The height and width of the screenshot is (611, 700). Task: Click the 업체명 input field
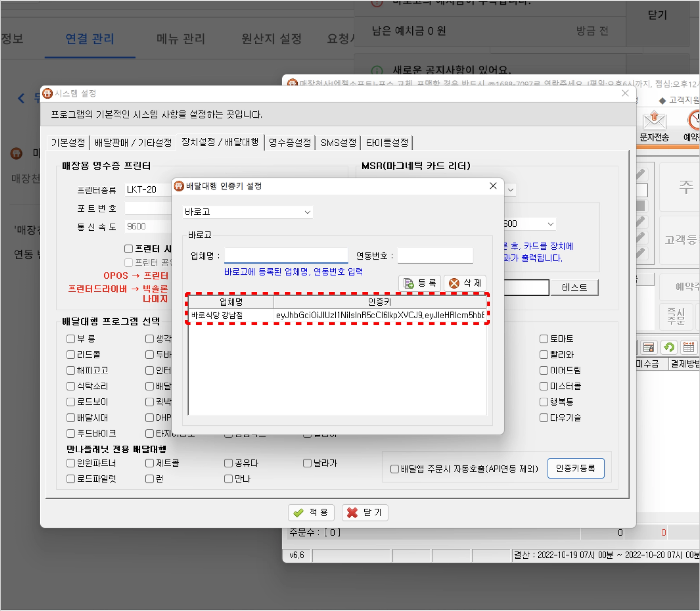(286, 255)
